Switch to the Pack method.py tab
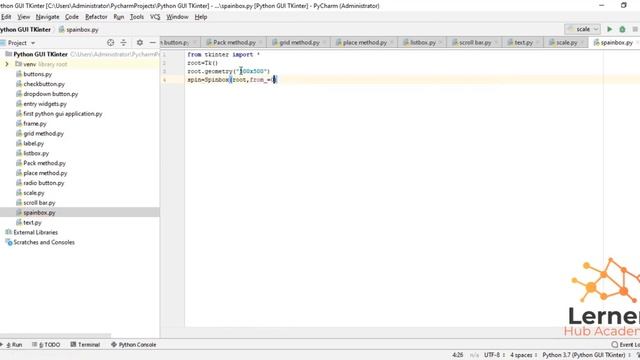Screen dimensions: 640x360 point(234,42)
